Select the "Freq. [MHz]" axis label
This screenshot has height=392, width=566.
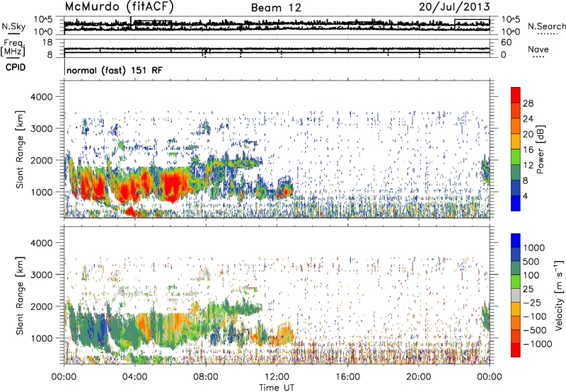(x=13, y=48)
